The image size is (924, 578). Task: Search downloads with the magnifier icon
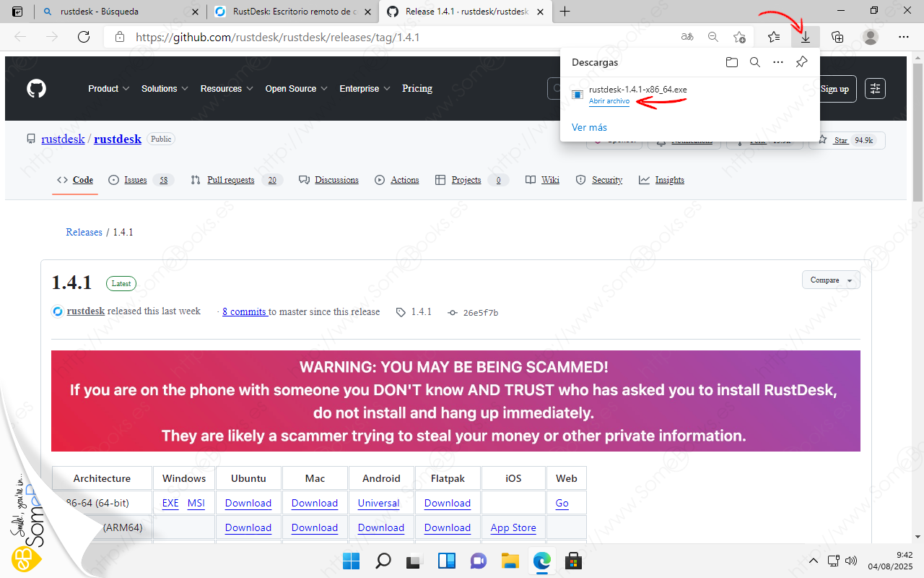pyautogui.click(x=755, y=62)
